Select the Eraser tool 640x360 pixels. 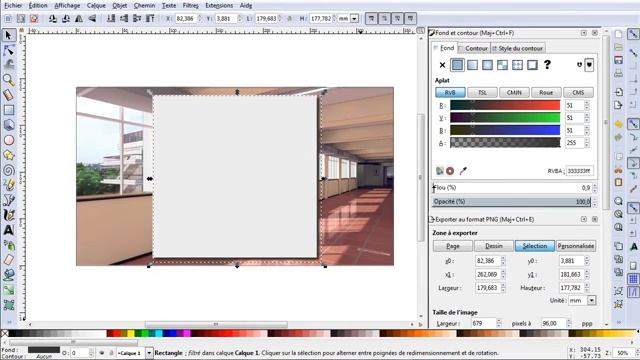point(9,260)
